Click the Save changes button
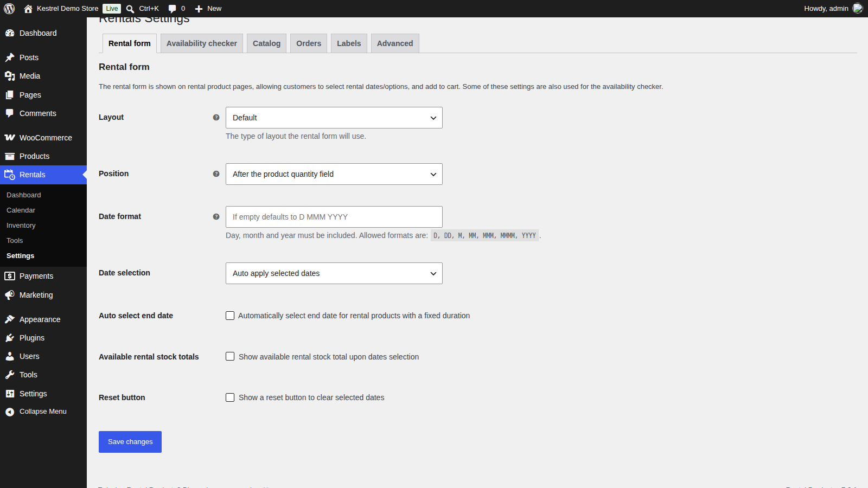 point(130,442)
